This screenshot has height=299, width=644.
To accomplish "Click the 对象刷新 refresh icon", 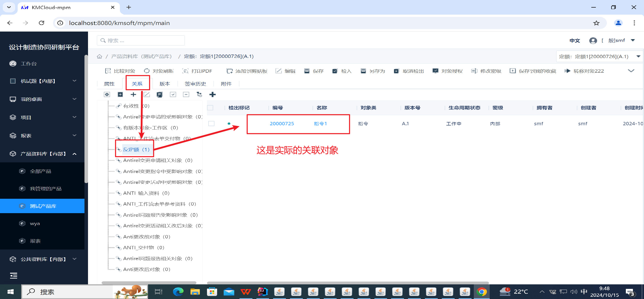I will [147, 71].
